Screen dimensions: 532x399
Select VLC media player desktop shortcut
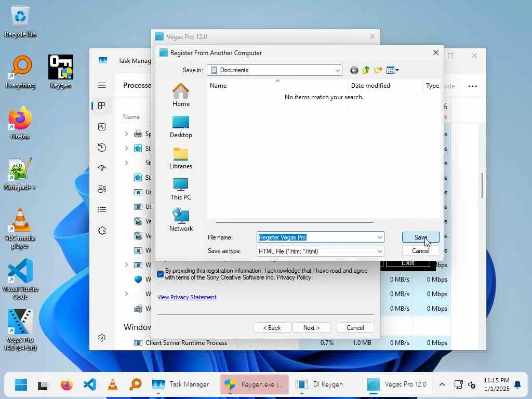click(20, 229)
